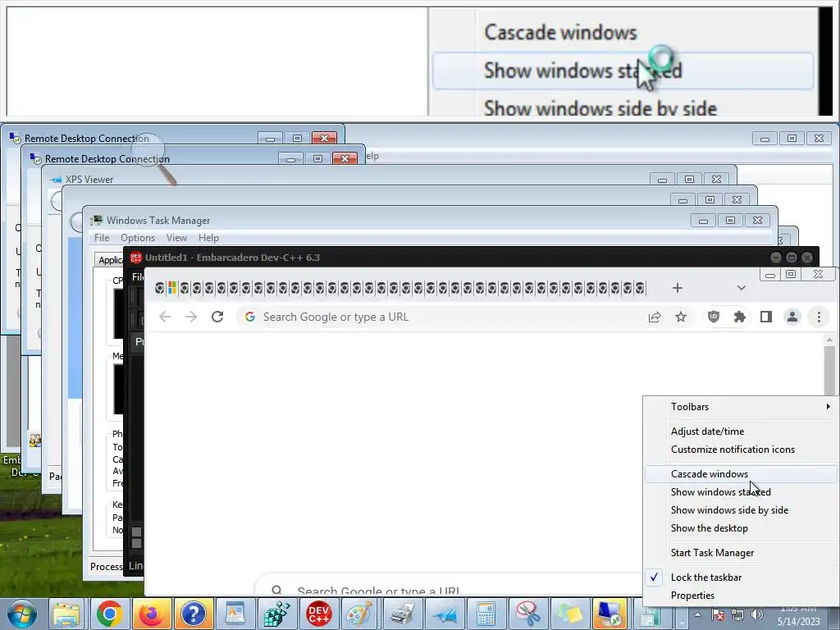Open the Chrome profile avatar

[792, 317]
